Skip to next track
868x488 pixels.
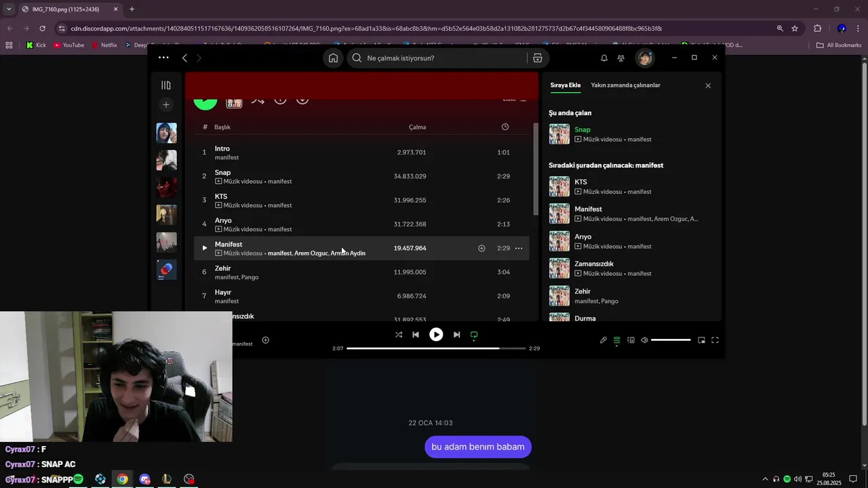pyautogui.click(x=456, y=335)
